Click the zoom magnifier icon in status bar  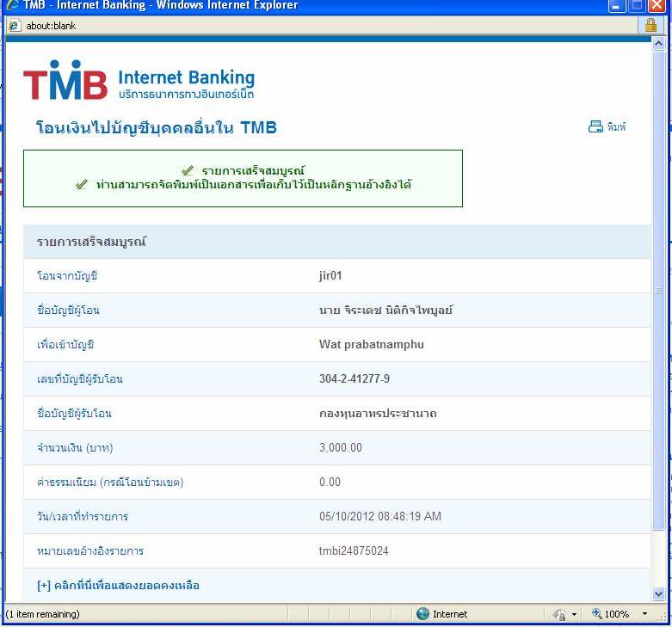pos(595,614)
